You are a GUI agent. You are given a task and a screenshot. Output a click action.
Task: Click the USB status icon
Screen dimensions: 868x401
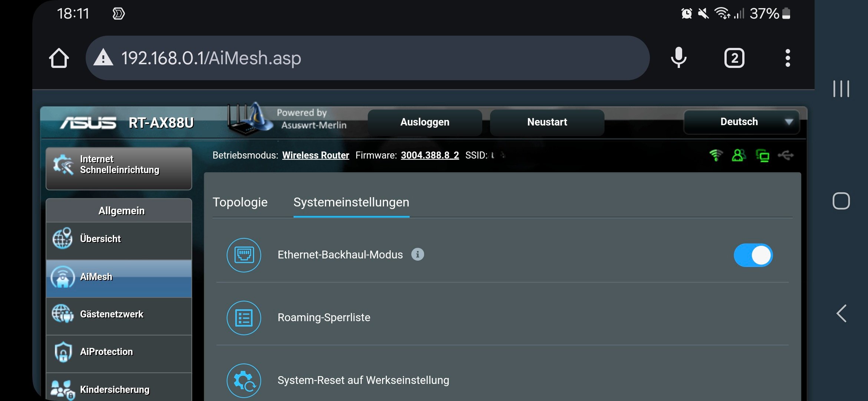tap(786, 155)
